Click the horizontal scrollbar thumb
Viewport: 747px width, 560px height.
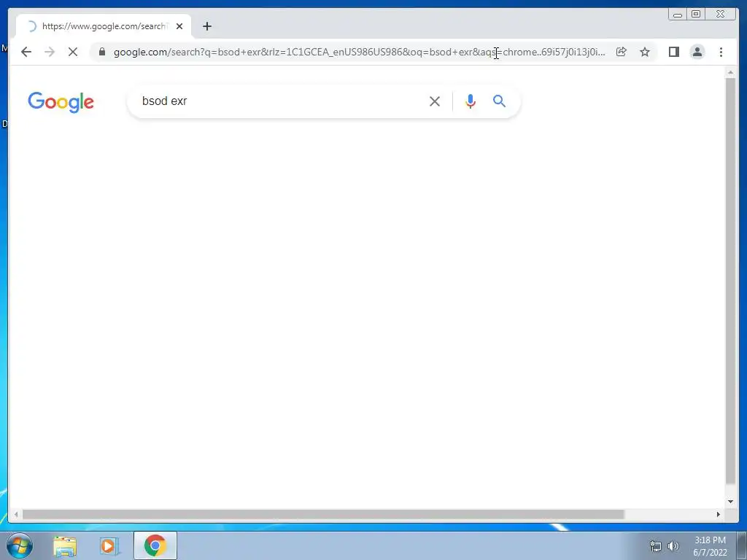[323, 514]
